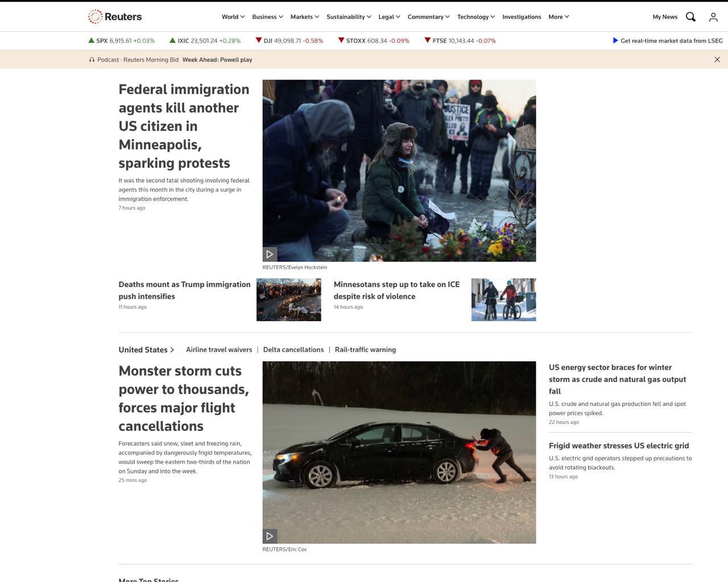Click the DJI red down-triangle ticker

(x=259, y=40)
